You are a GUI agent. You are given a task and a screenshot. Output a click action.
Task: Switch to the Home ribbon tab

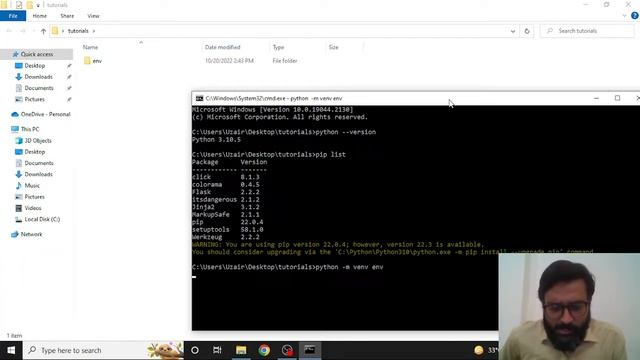40,16
